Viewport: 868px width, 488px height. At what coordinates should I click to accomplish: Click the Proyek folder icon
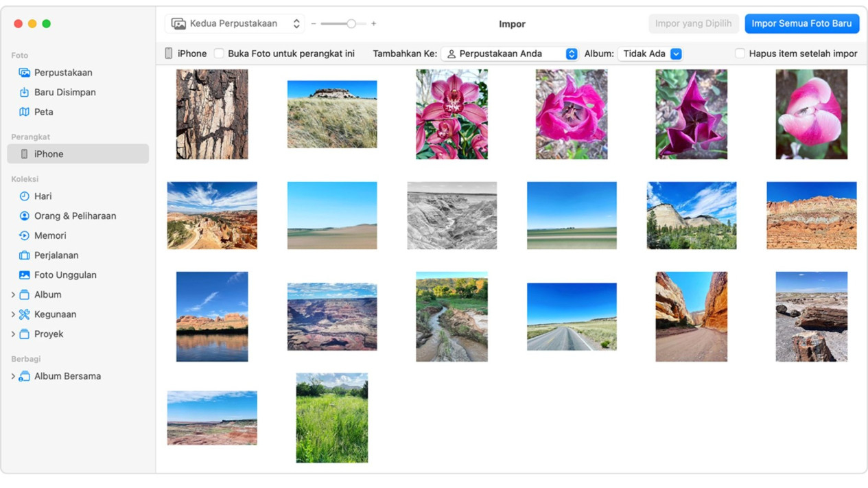coord(24,334)
